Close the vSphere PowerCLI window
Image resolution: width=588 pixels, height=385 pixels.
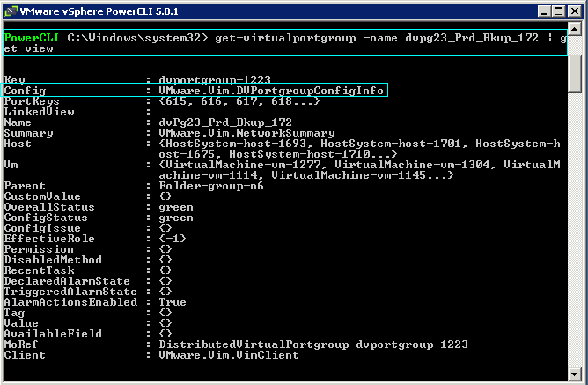tap(575, 11)
